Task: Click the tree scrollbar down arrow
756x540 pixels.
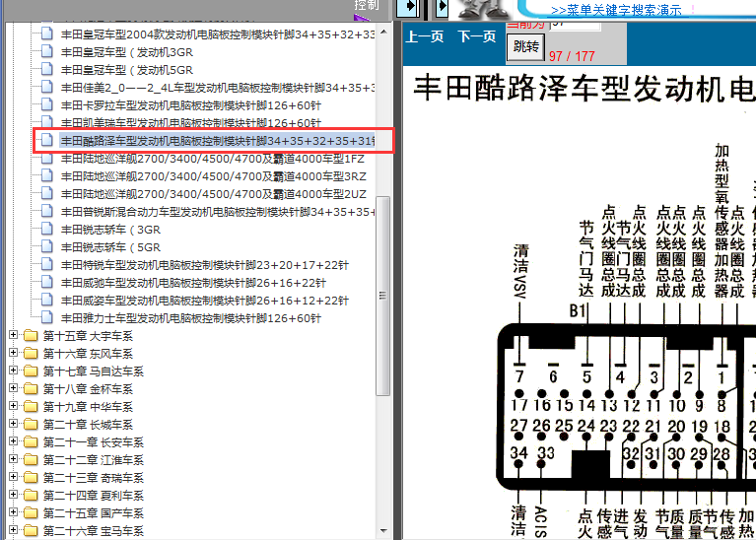Action: (383, 530)
